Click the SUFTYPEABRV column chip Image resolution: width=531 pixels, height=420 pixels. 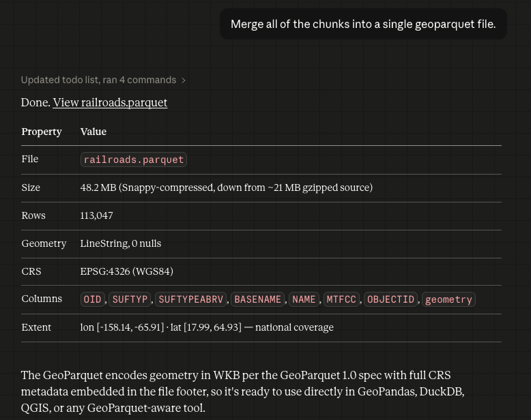[191, 299]
